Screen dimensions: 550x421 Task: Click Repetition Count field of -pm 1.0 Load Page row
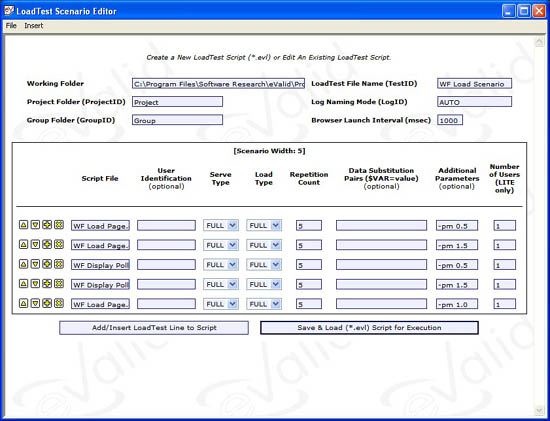coord(309,304)
